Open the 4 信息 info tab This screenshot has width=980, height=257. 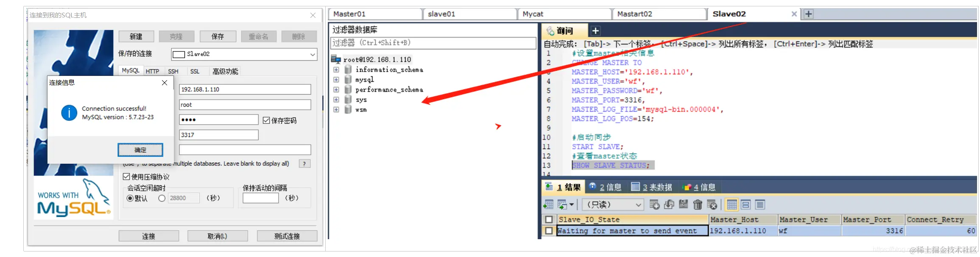click(x=699, y=187)
